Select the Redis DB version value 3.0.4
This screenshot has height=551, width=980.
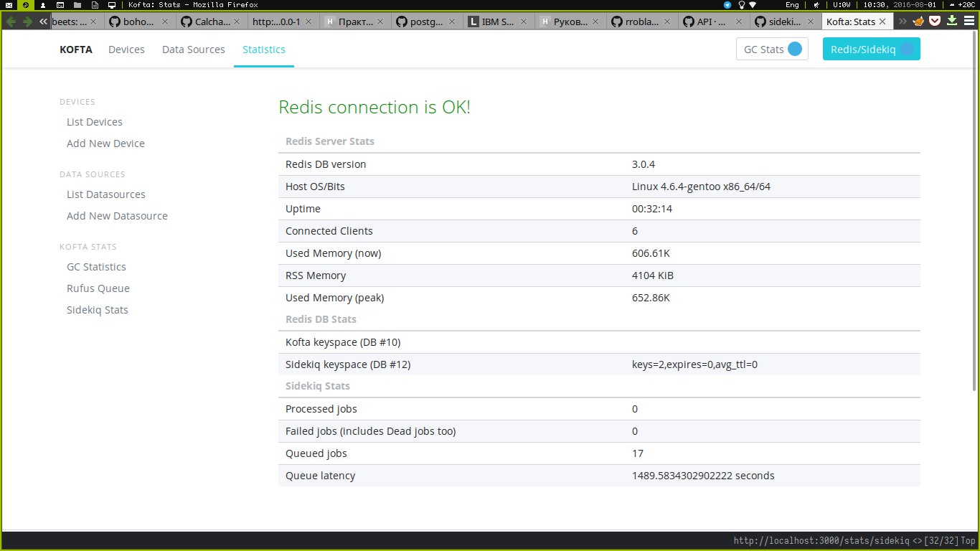pos(644,164)
